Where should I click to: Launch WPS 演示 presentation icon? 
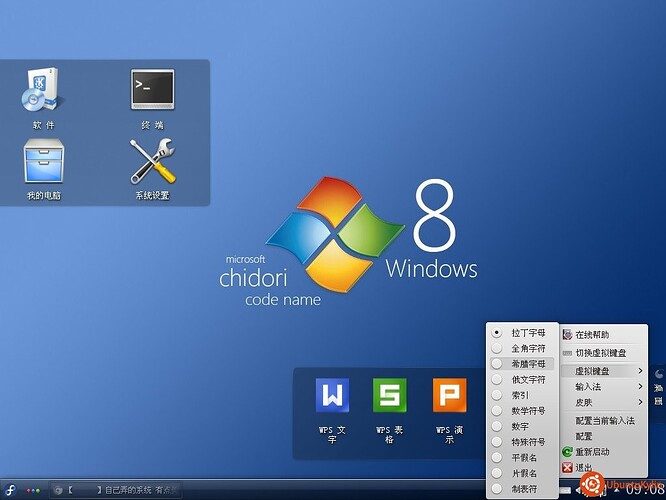click(449, 395)
